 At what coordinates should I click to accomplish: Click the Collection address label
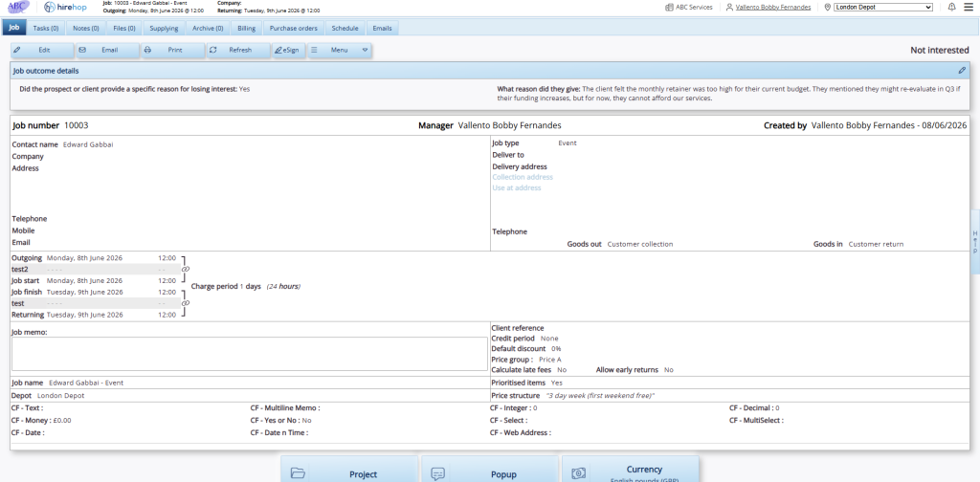(x=523, y=177)
